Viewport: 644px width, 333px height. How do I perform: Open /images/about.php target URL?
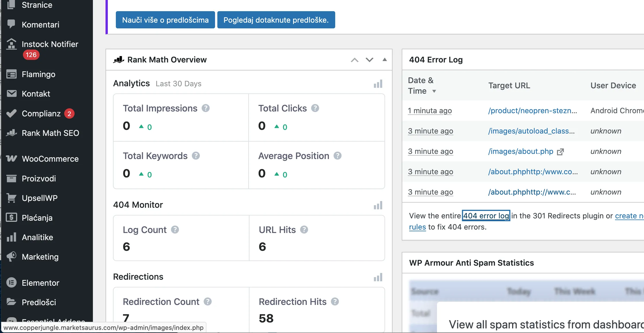click(x=521, y=151)
